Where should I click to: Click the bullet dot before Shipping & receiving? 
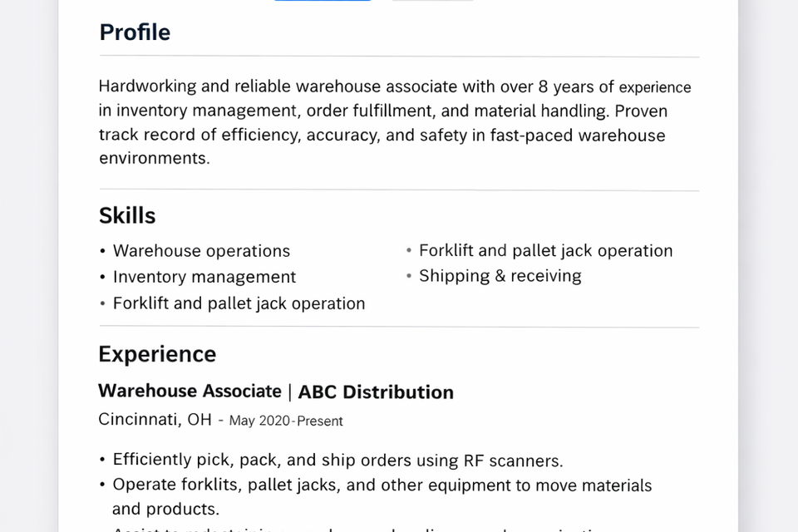tap(410, 276)
